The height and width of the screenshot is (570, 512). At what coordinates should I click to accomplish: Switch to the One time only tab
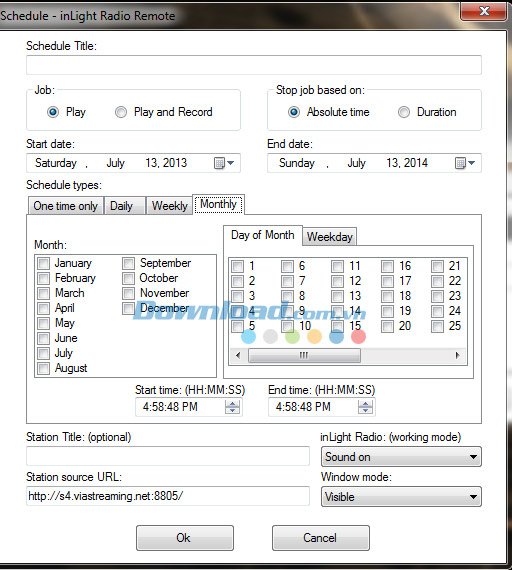66,206
